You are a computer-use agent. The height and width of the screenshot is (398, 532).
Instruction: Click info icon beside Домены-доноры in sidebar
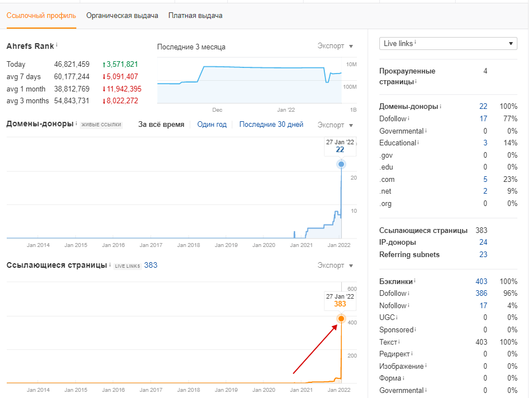point(441,106)
